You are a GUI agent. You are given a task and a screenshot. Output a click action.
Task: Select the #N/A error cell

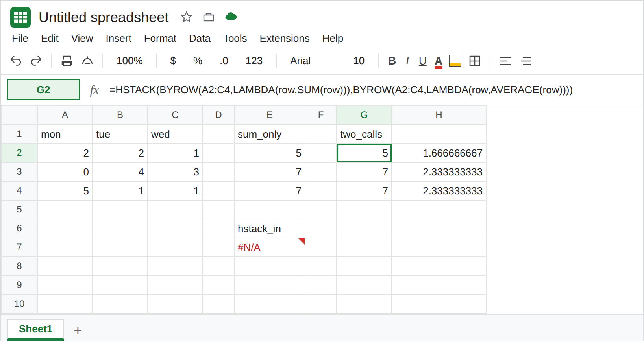point(270,247)
